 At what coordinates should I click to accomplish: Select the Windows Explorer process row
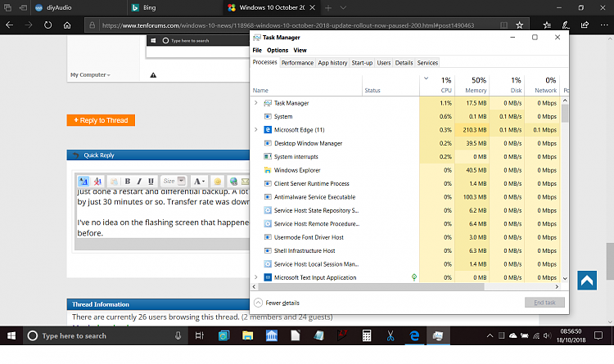[x=407, y=170]
